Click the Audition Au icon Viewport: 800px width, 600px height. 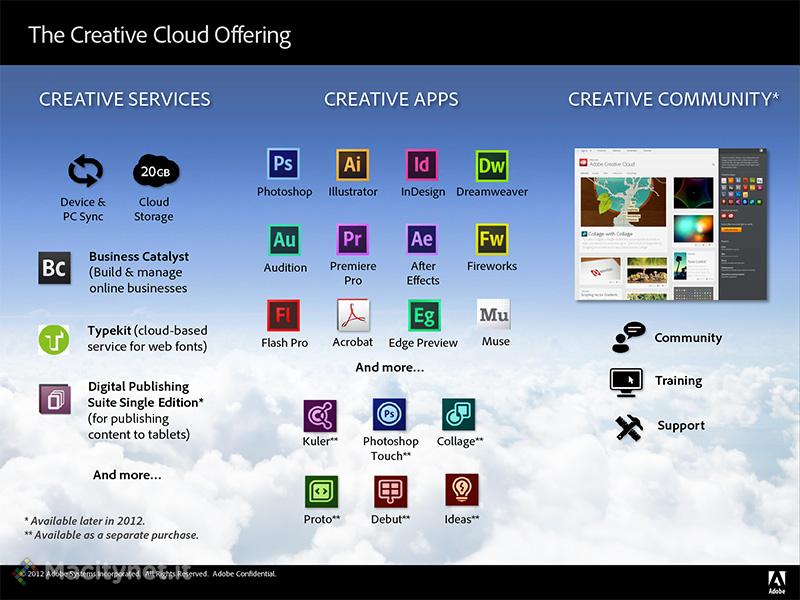[x=285, y=239]
